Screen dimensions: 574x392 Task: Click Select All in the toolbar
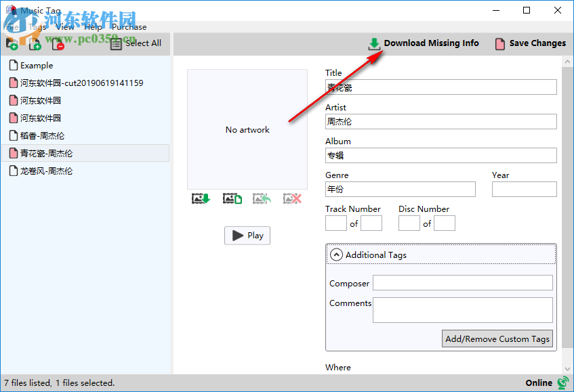coord(136,43)
